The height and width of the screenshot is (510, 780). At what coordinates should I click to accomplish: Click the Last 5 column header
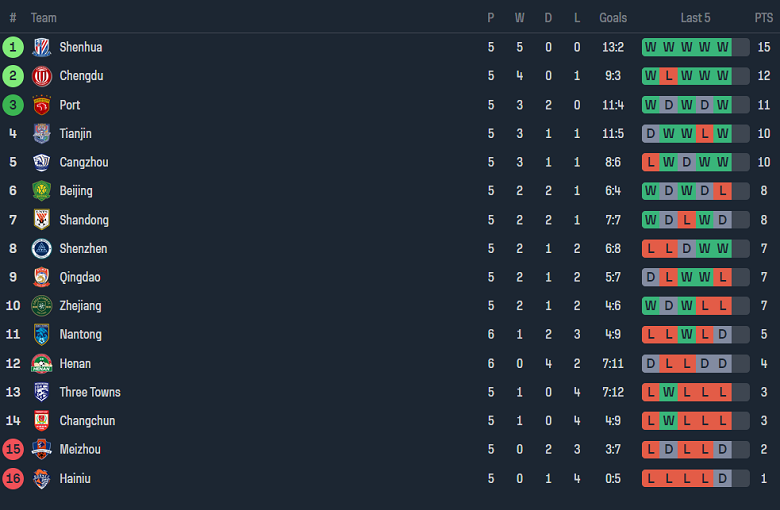695,18
